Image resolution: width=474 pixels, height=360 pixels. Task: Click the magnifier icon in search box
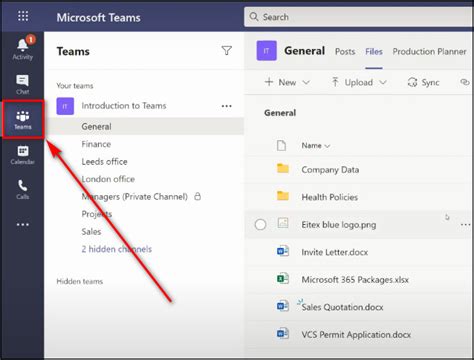(254, 17)
